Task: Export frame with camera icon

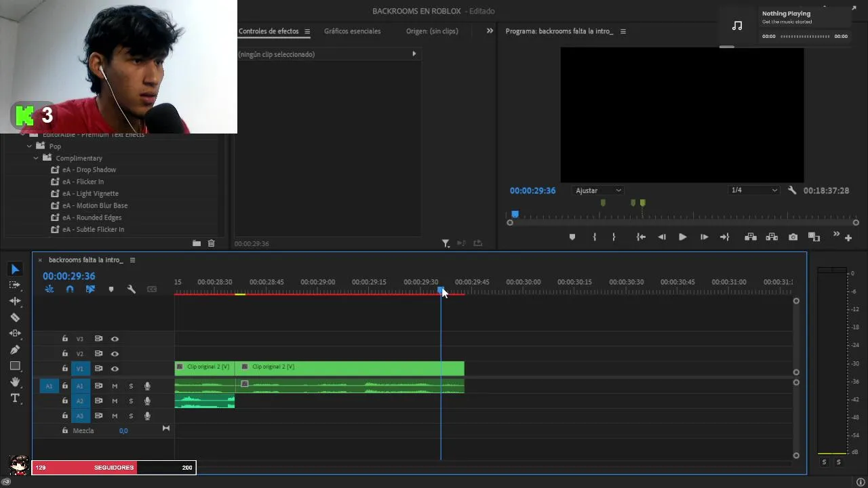Action: click(x=793, y=237)
